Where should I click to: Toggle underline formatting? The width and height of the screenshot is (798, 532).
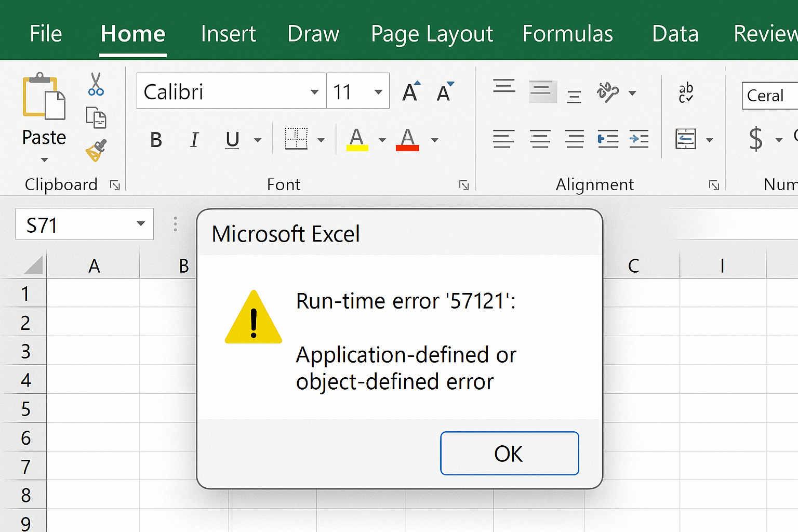(232, 139)
